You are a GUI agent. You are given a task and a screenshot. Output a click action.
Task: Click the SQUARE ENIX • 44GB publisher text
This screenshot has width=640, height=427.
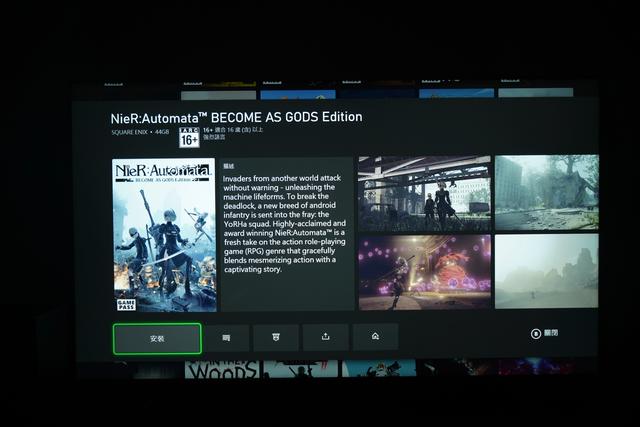point(140,132)
